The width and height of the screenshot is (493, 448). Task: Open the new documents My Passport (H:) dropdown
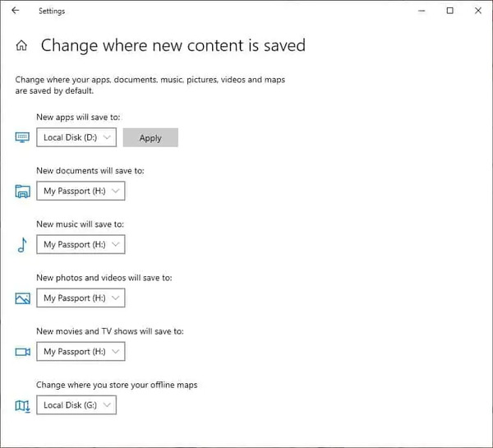point(81,191)
